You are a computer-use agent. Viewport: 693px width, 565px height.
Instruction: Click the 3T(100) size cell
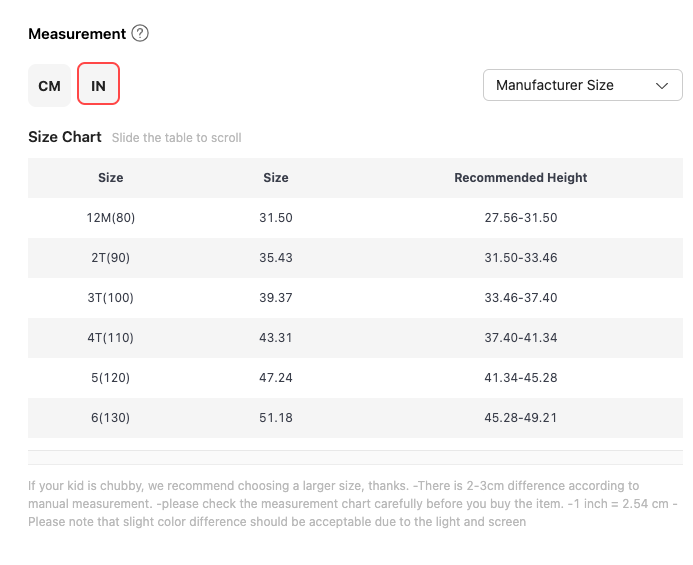click(110, 298)
